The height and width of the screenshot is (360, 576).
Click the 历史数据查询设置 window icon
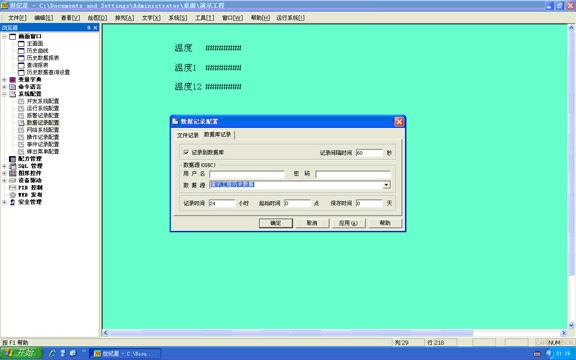click(x=21, y=72)
